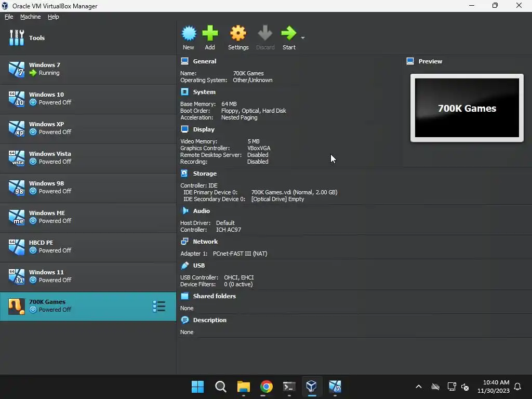
Task: Select the HBCD PE virtual machine
Action: (88, 247)
